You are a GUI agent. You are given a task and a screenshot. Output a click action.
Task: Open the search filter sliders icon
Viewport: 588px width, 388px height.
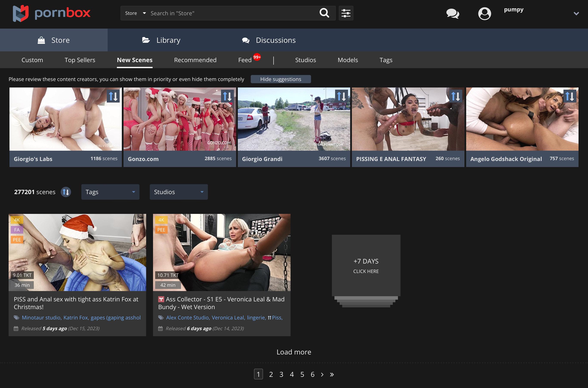[x=346, y=13]
